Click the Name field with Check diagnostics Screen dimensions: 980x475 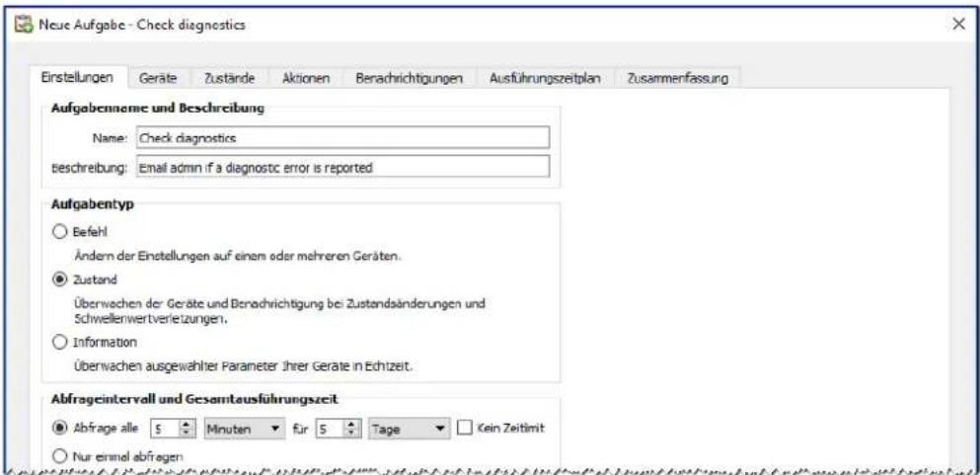[342, 137]
